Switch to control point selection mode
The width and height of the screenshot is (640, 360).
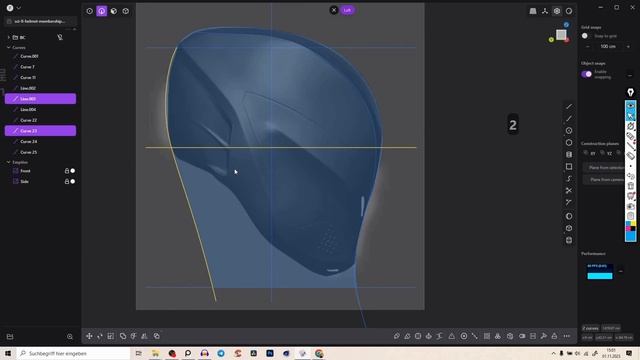pyautogui.click(x=89, y=11)
